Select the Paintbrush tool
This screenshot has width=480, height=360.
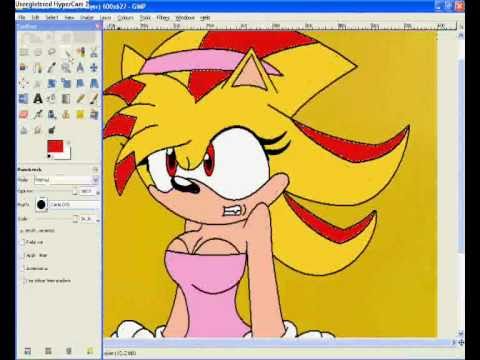click(94, 99)
